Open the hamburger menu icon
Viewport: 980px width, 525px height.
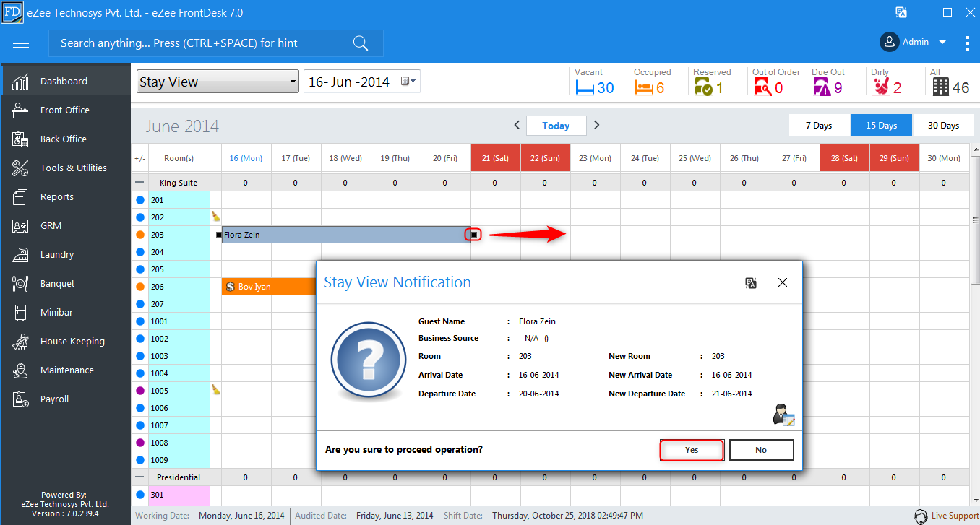click(21, 43)
